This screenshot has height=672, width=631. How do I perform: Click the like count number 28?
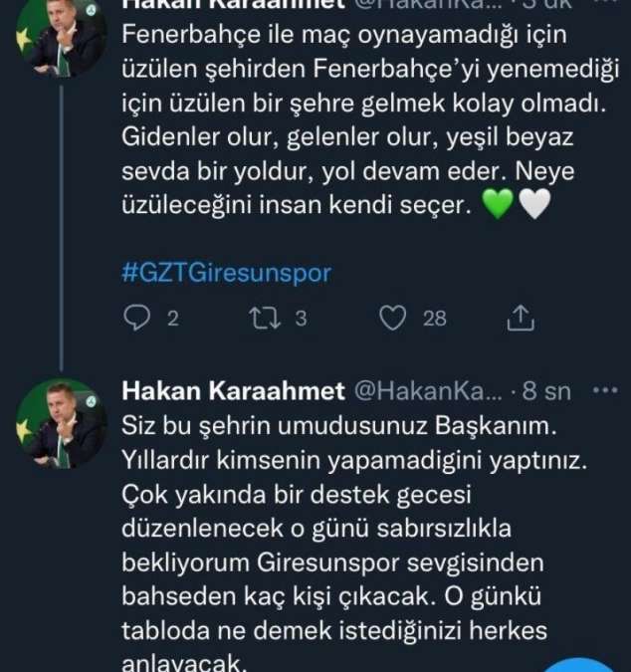(x=435, y=319)
